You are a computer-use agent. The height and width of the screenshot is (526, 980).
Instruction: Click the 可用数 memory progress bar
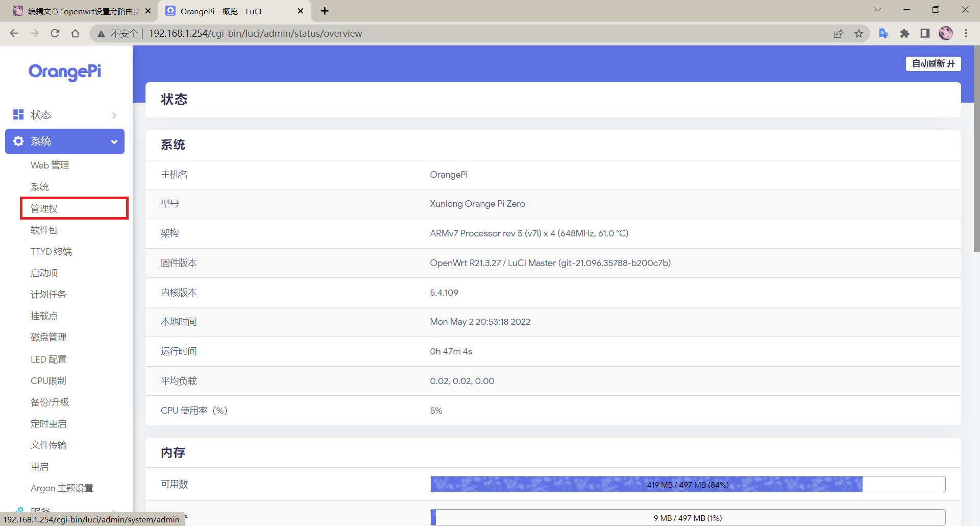687,484
